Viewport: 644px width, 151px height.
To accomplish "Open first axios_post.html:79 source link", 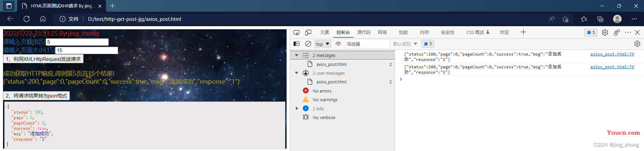I will [612, 54].
